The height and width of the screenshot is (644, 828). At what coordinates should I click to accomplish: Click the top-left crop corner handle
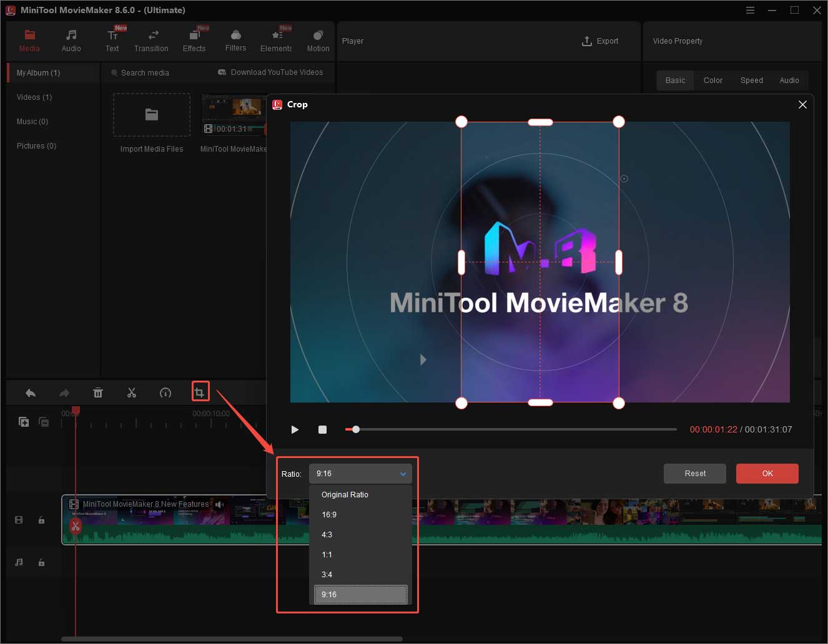(461, 122)
